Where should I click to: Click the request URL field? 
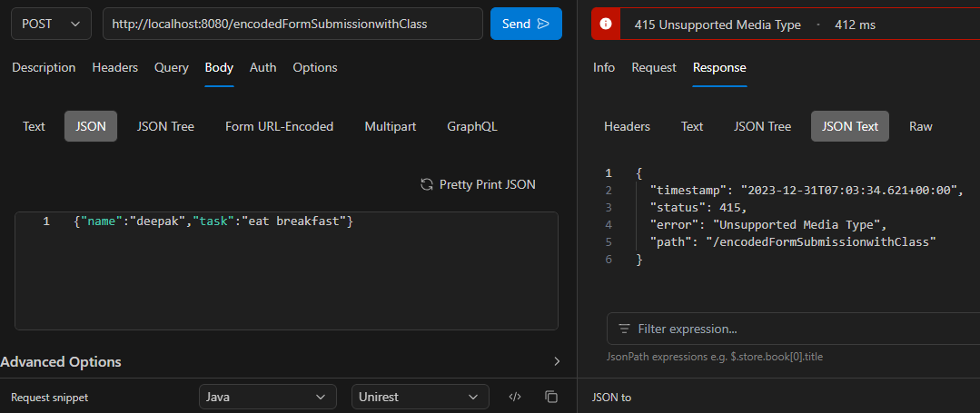point(292,24)
